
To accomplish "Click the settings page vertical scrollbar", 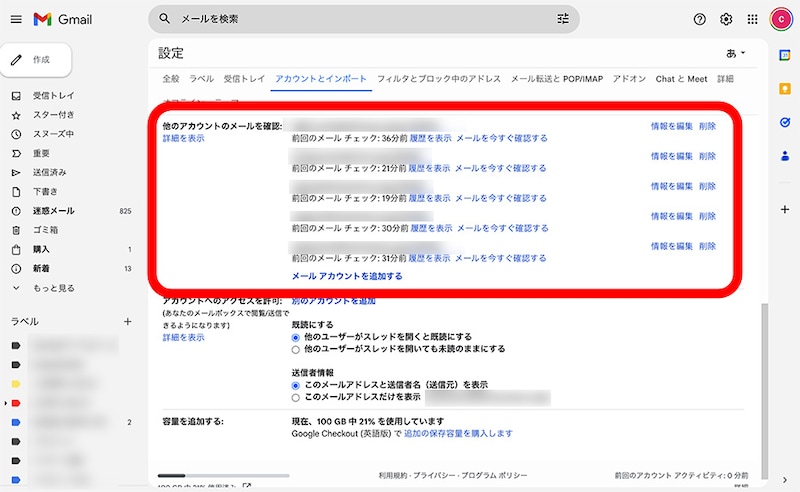I will click(764, 390).
